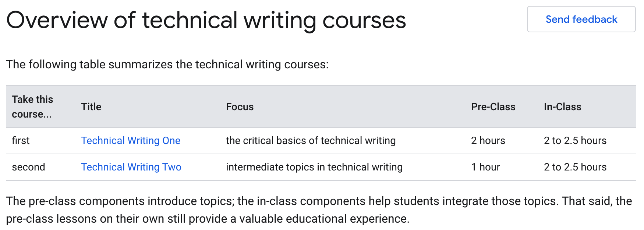Click the Title column header
This screenshot has width=644, height=230.
[91, 107]
